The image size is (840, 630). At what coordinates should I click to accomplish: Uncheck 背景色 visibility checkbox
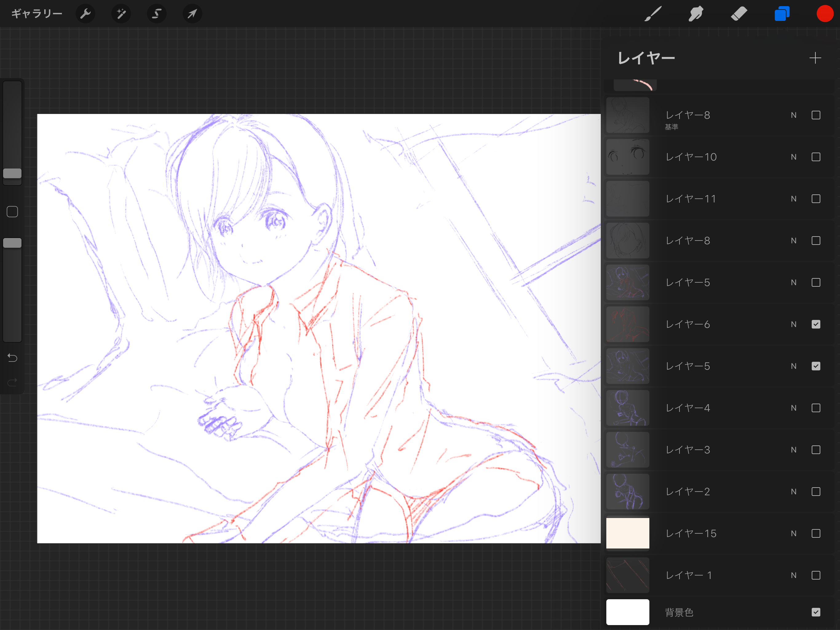[x=816, y=612]
